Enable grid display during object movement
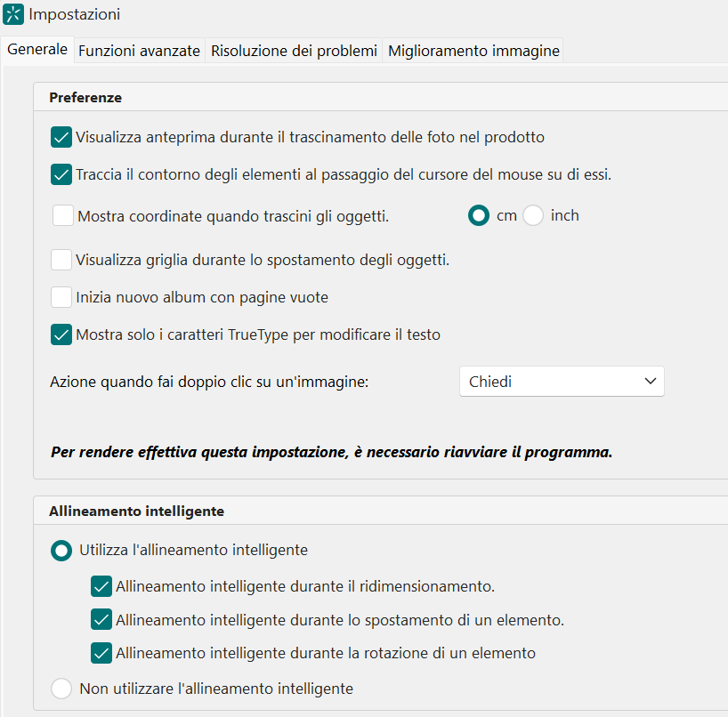The width and height of the screenshot is (728, 717). pos(61,260)
